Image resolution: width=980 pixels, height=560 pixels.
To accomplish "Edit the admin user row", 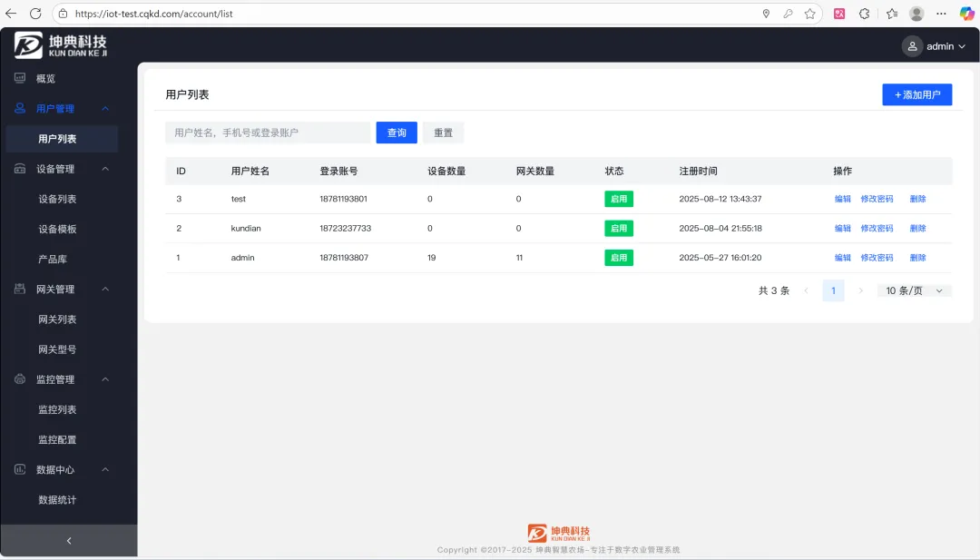I will tap(842, 258).
